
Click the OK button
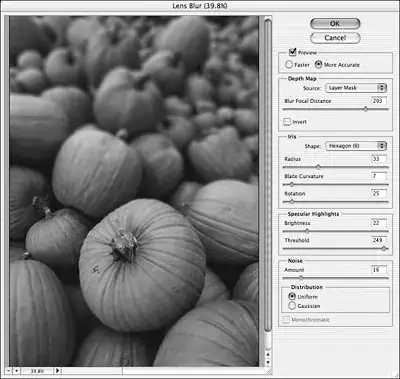[335, 24]
